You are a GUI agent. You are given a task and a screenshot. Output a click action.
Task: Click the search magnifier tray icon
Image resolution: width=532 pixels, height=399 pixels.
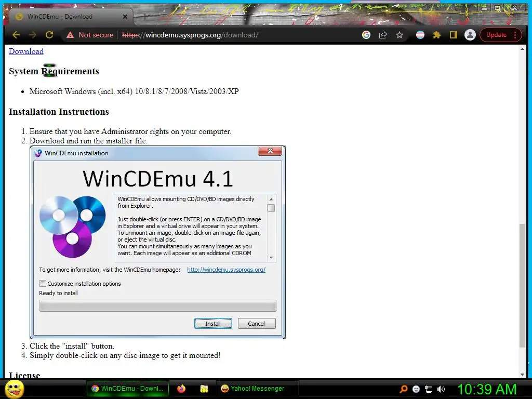point(403,389)
